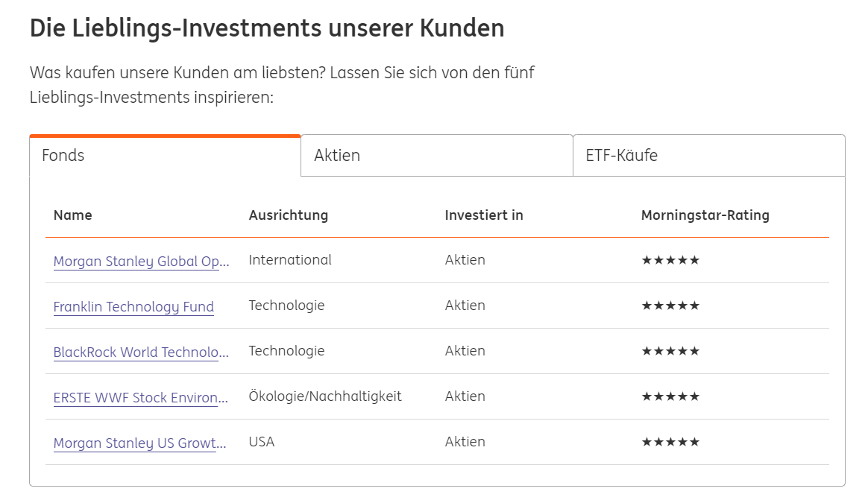Open the Franklin Technology Fund link
Screen dimensions: 868x503
tap(133, 307)
